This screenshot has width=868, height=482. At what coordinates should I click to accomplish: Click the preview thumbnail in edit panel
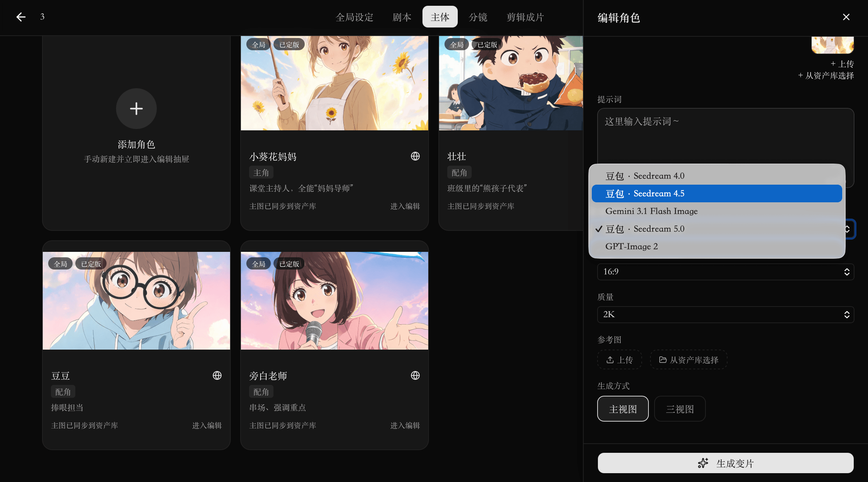(x=832, y=45)
